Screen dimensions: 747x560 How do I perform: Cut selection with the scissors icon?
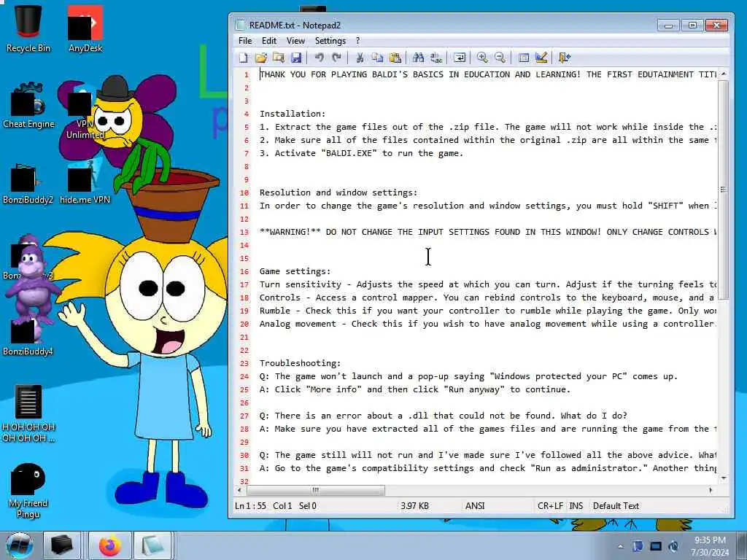coord(360,58)
